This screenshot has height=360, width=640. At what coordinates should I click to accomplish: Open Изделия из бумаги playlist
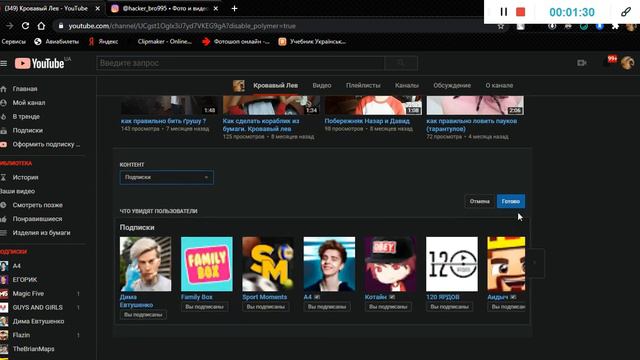41,233
